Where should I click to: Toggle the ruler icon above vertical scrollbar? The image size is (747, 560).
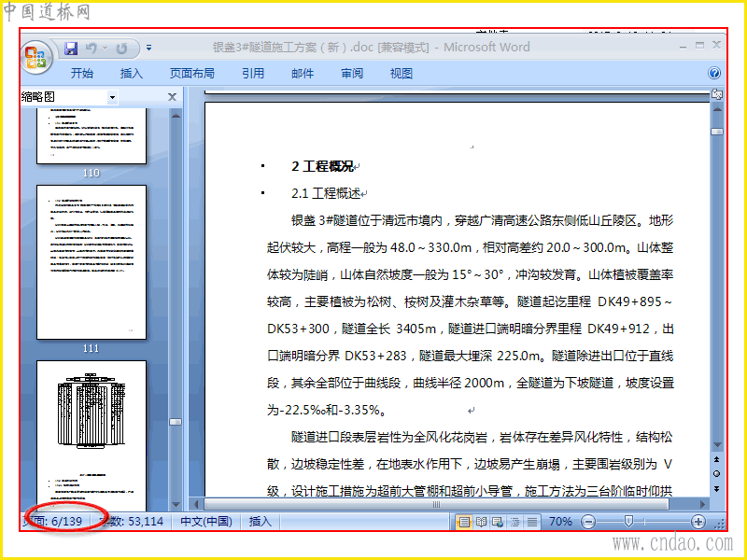point(717,94)
